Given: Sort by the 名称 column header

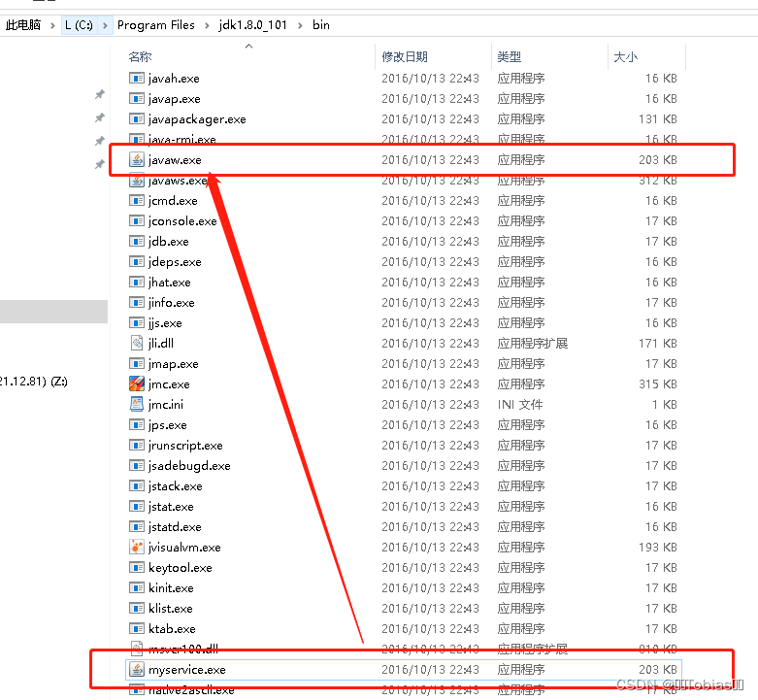Looking at the screenshot, I should pyautogui.click(x=140, y=57).
